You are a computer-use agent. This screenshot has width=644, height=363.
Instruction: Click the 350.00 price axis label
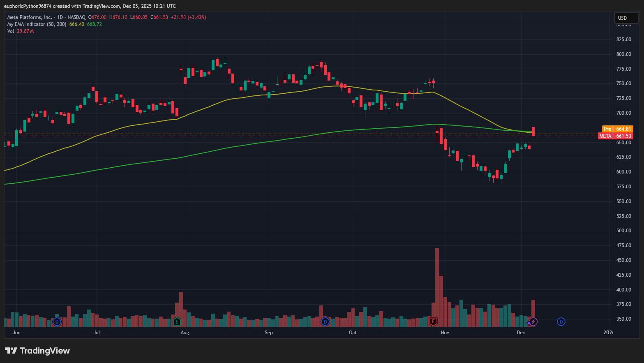pyautogui.click(x=623, y=319)
